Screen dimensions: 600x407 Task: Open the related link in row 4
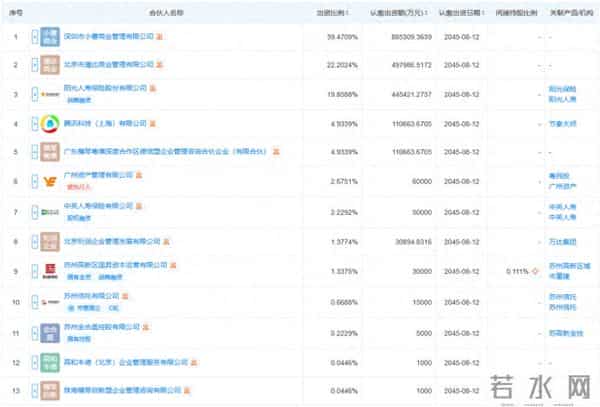pyautogui.click(x=562, y=124)
